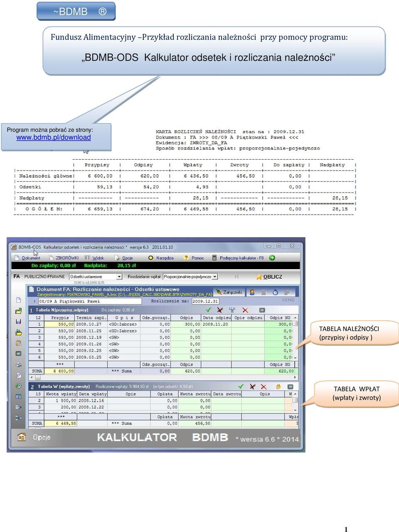Click the table grid icon in left sidebar
Image resolution: width=399 pixels, height=532 pixels.
point(18,396)
